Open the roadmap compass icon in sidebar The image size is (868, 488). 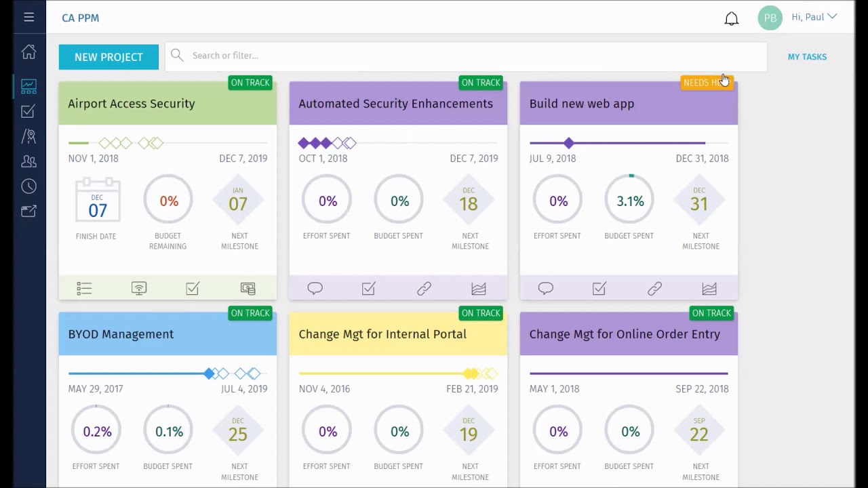click(x=28, y=136)
